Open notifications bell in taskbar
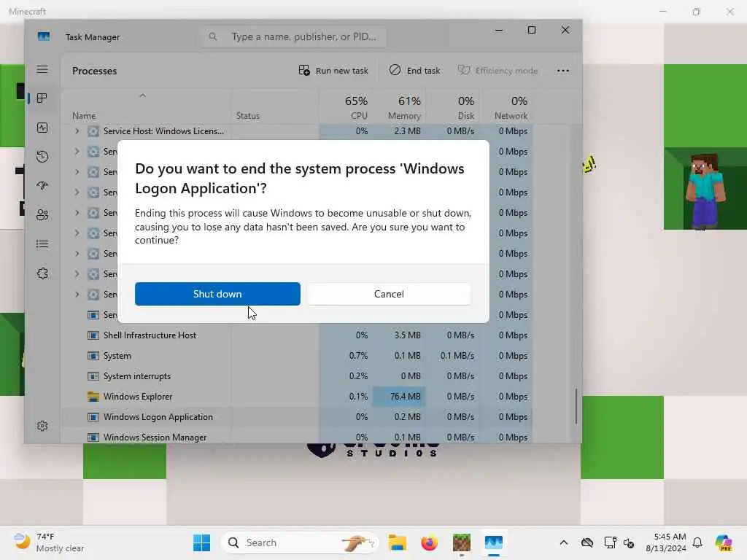Screen dimensions: 747x560 click(697, 542)
